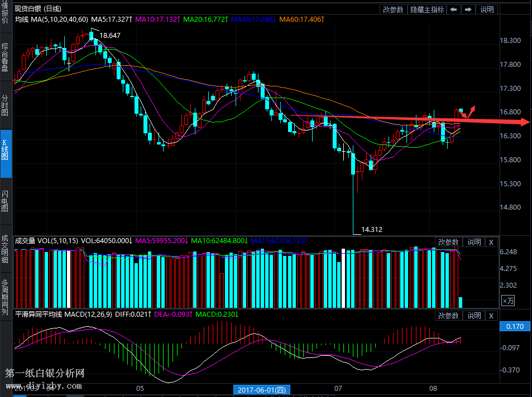Open the 闪电图 sidebar tab
532x397 pixels.
6,201
